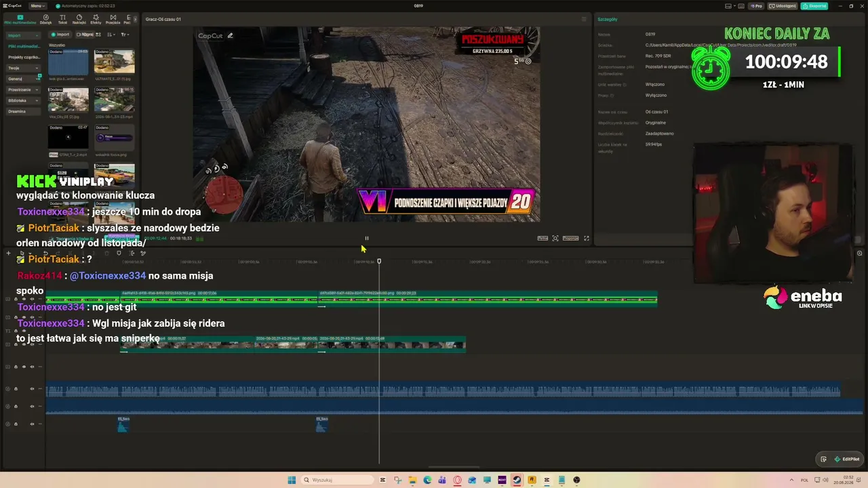The height and width of the screenshot is (488, 868).
Task: Click the pencil icon beside CapCut watermark
Action: pyautogui.click(x=231, y=36)
